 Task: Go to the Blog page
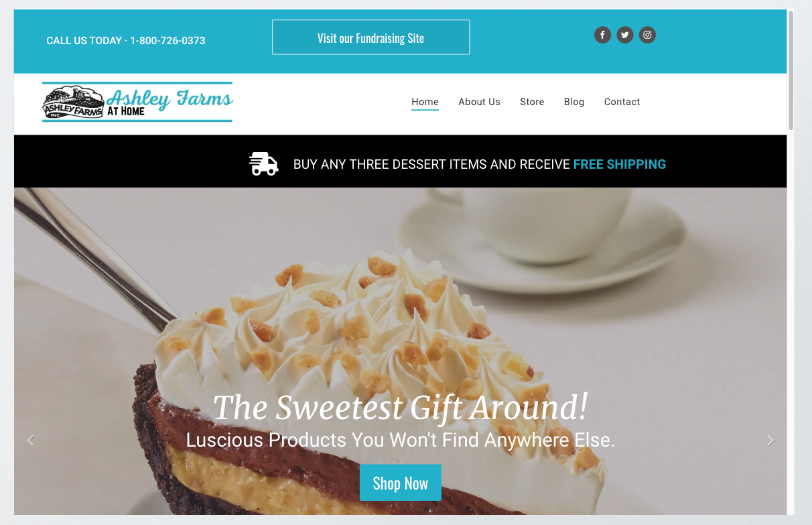574,102
